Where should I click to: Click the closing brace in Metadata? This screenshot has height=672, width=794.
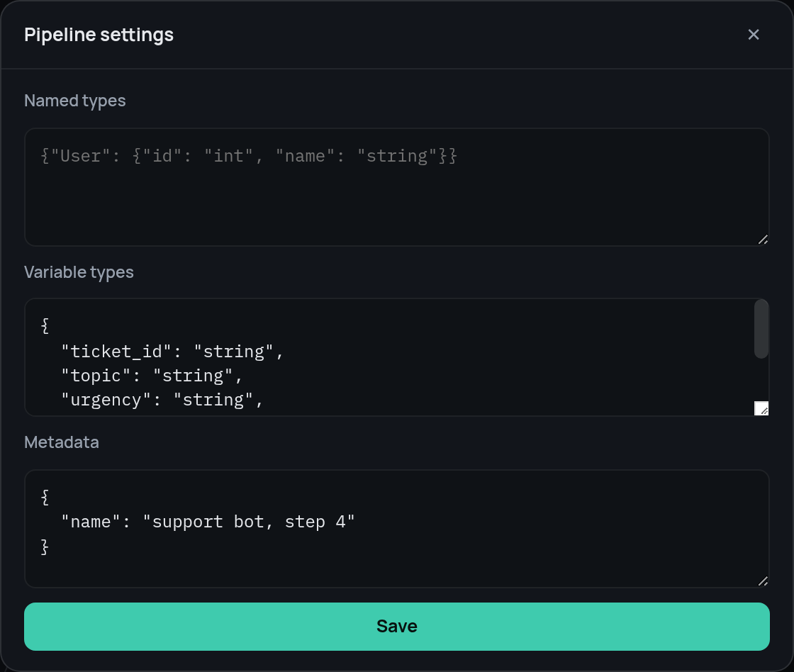pos(45,547)
